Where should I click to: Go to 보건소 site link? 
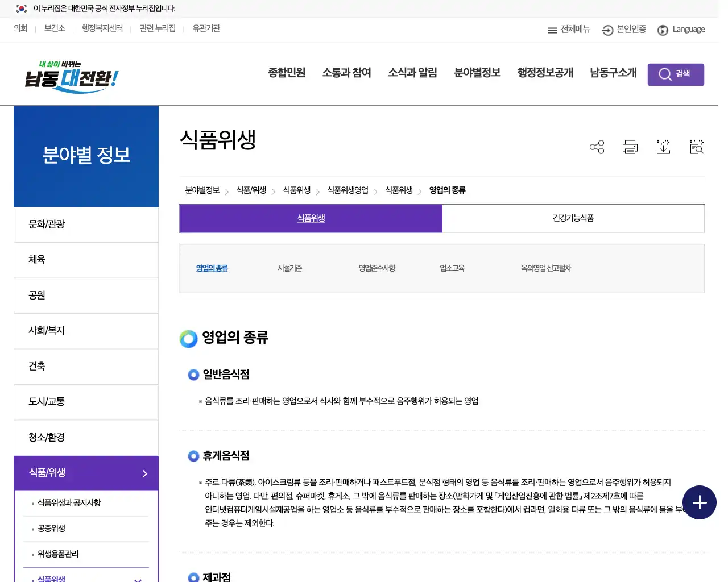55,28
